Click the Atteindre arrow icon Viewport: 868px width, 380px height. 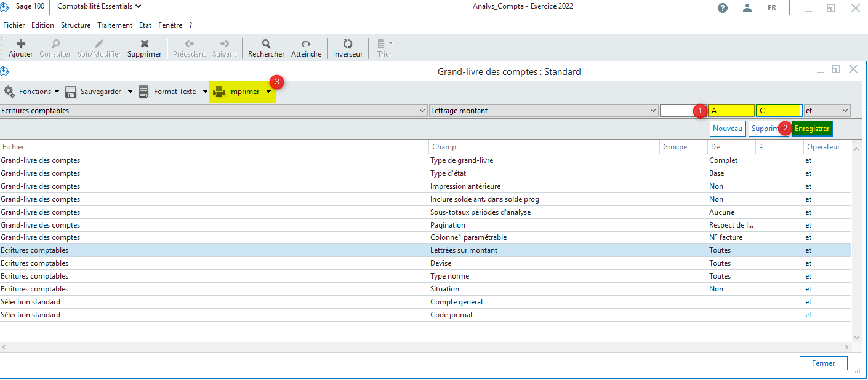click(x=306, y=44)
